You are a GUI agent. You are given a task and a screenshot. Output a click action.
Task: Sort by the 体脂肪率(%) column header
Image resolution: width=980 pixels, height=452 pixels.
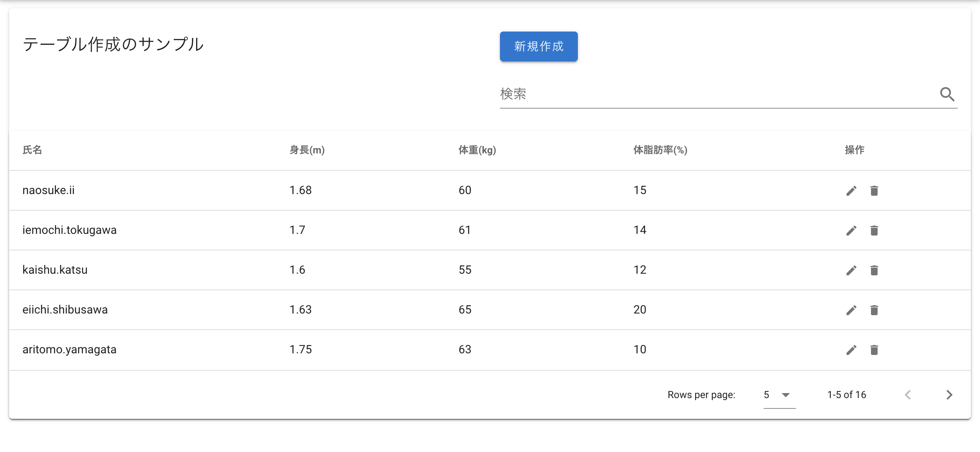pos(660,150)
